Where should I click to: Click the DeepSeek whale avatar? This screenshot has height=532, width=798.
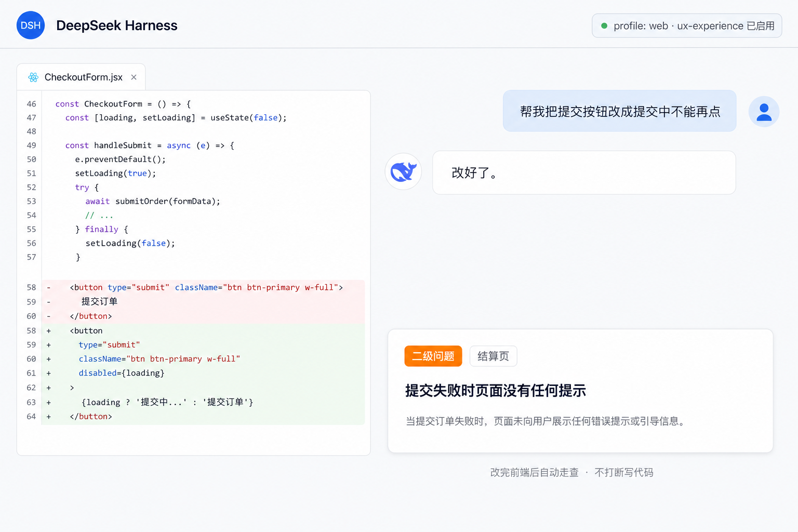(x=403, y=171)
